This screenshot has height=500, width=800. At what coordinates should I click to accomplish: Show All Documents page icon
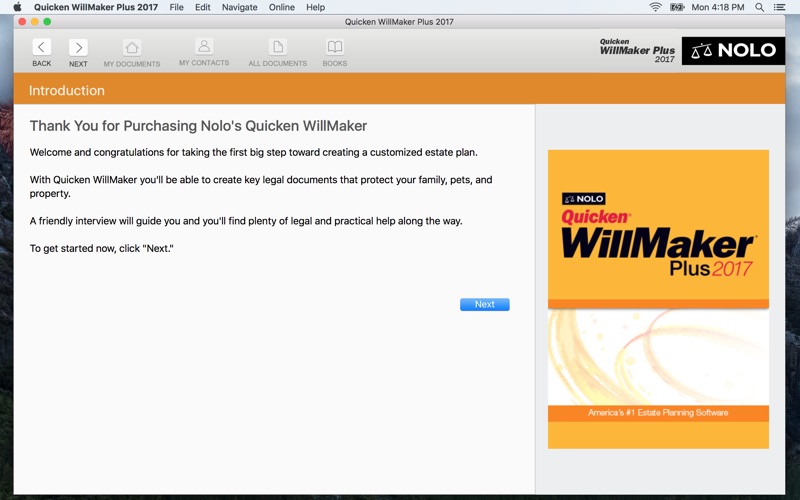(278, 47)
